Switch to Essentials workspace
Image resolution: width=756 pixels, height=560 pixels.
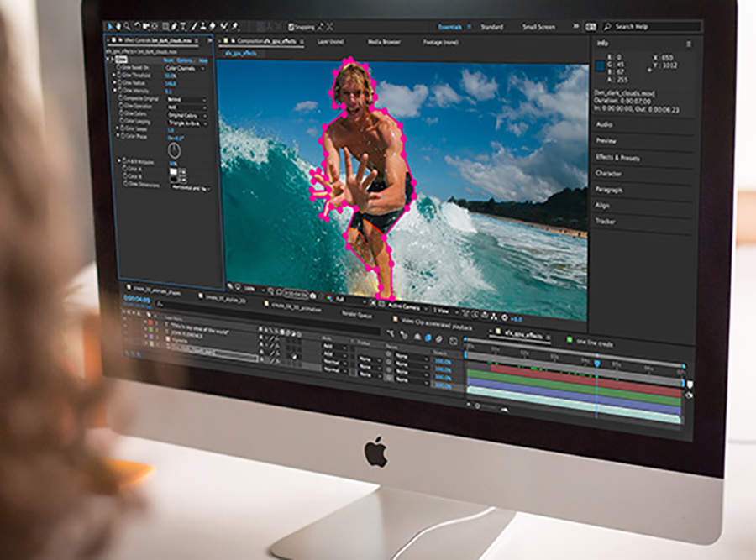(x=450, y=27)
